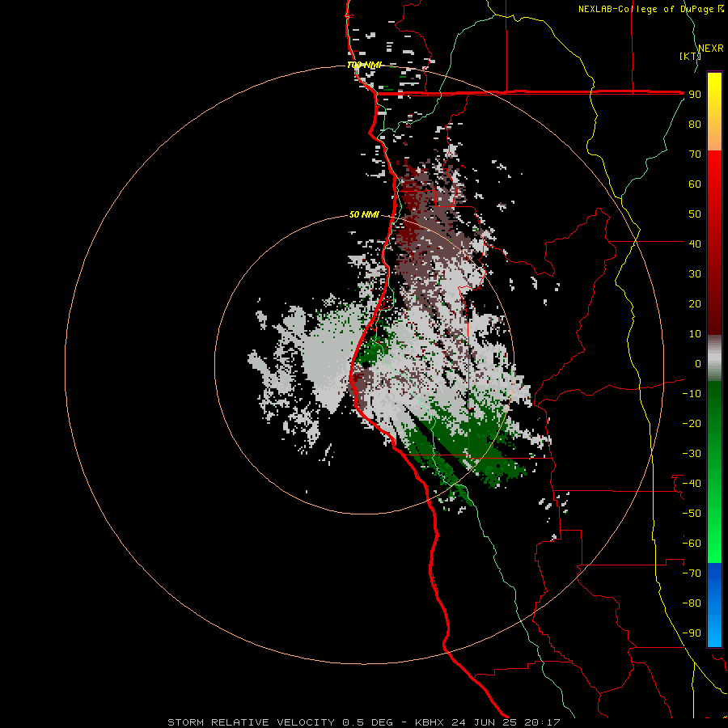Image resolution: width=728 pixels, height=728 pixels.
Task: Click the -30 scale label
Action: 692,454
